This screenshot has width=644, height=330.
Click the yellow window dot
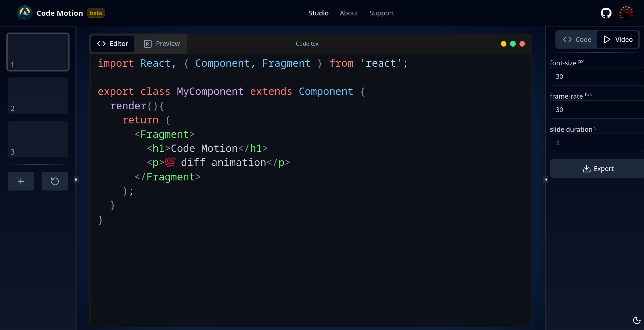(503, 44)
